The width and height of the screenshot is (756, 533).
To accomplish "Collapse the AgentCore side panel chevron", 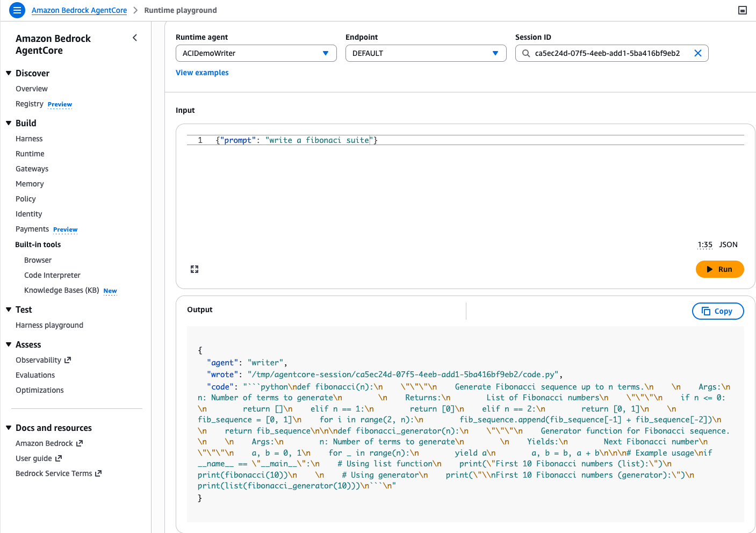I will tap(135, 38).
